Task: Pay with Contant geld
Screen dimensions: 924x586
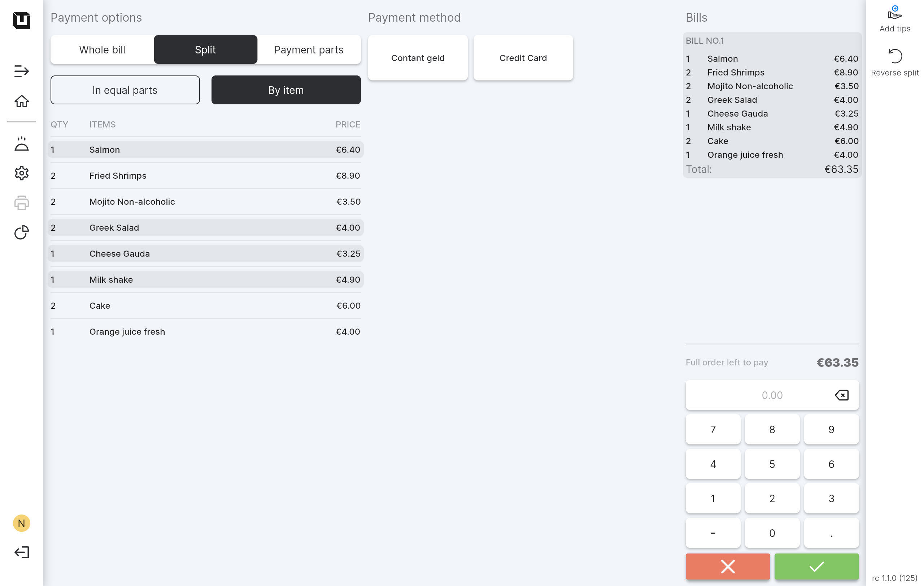Action: tap(418, 58)
